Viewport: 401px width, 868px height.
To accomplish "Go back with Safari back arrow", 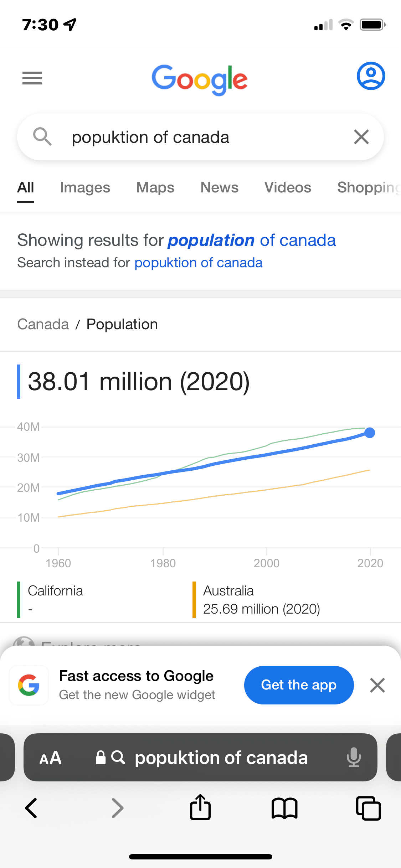I will [x=31, y=808].
